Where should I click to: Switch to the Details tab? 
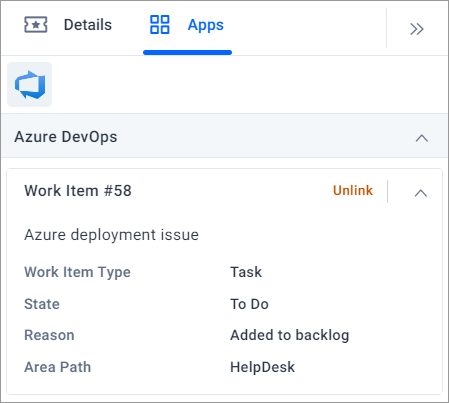pyautogui.click(x=88, y=25)
